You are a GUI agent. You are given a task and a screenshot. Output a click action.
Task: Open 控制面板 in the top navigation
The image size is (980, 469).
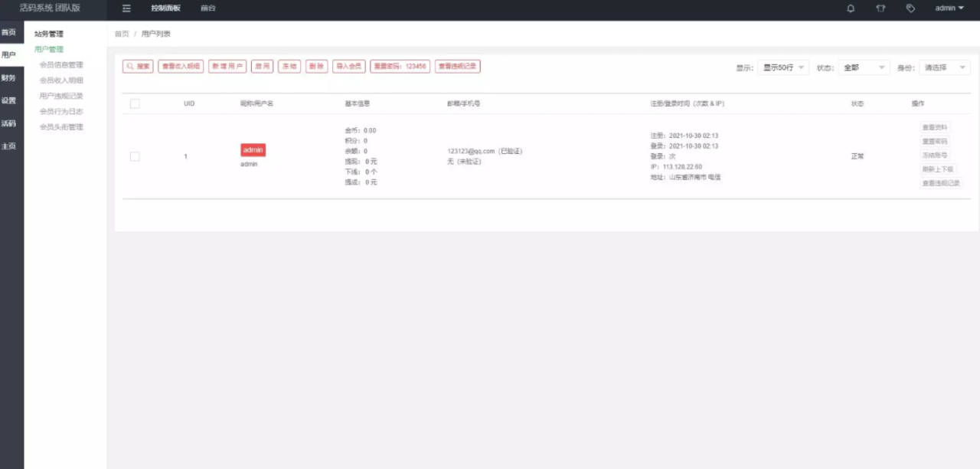[166, 8]
